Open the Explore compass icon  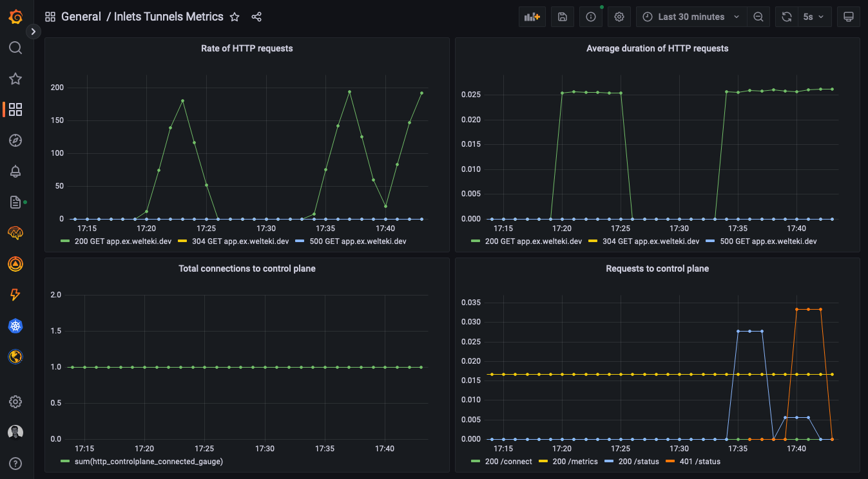pos(15,140)
